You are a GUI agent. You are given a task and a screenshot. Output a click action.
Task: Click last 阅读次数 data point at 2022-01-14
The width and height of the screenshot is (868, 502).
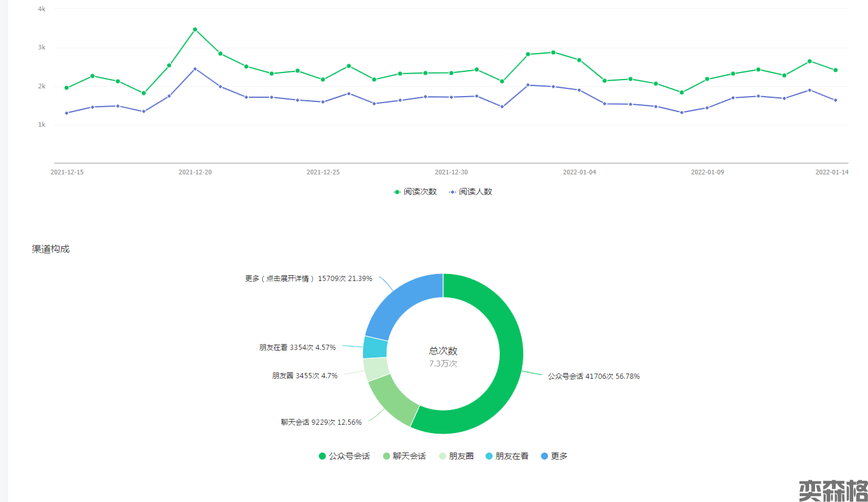(x=835, y=70)
